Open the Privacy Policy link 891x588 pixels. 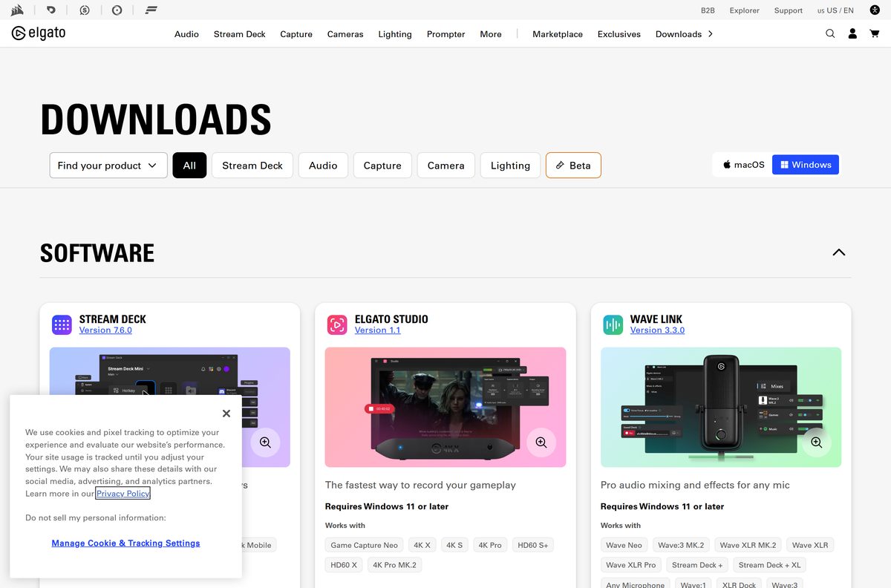click(123, 494)
